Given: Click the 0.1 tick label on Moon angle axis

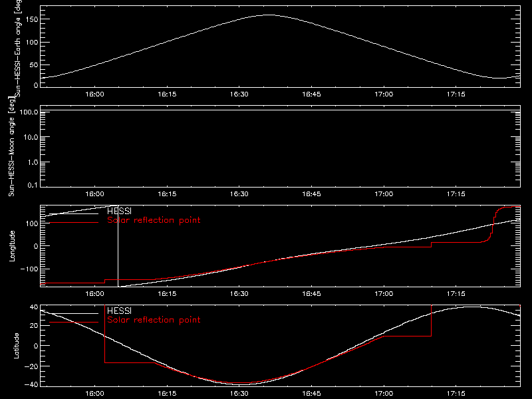Looking at the screenshot, I should [x=33, y=185].
